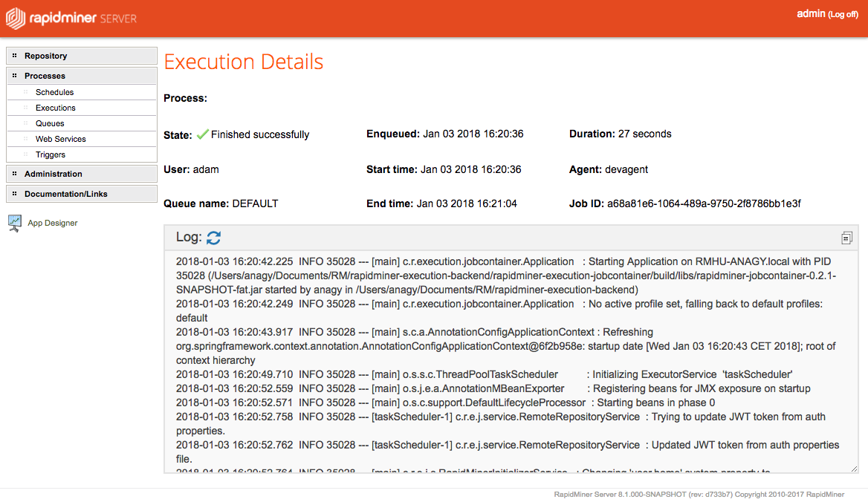
Task: Expand the Repository section
Action: 82,56
